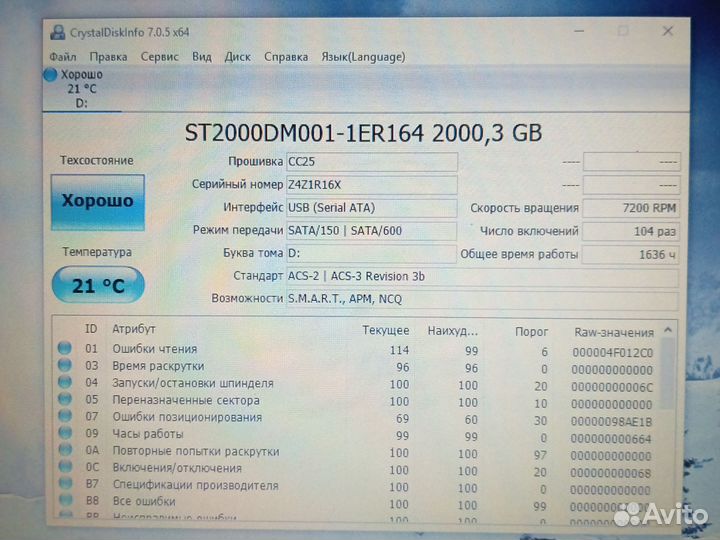Viewport: 720px width, 540px height.
Task: Select the Ошибки позиционирования row
Action: (x=358, y=418)
